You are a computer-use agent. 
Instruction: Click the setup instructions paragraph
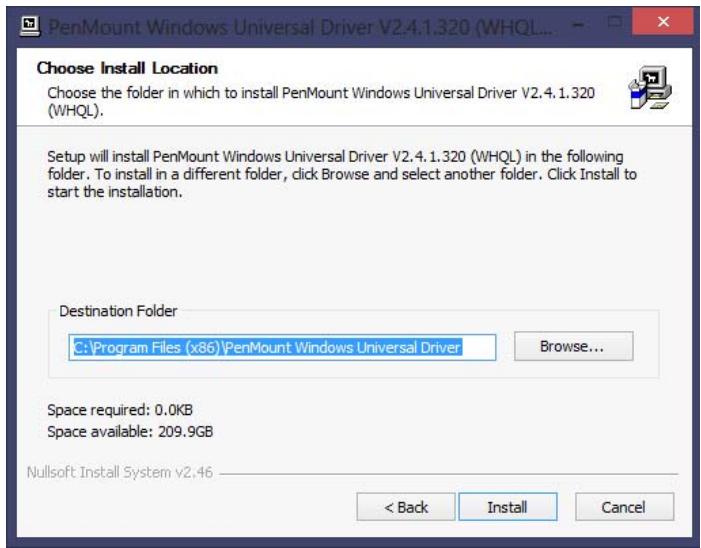point(342,174)
